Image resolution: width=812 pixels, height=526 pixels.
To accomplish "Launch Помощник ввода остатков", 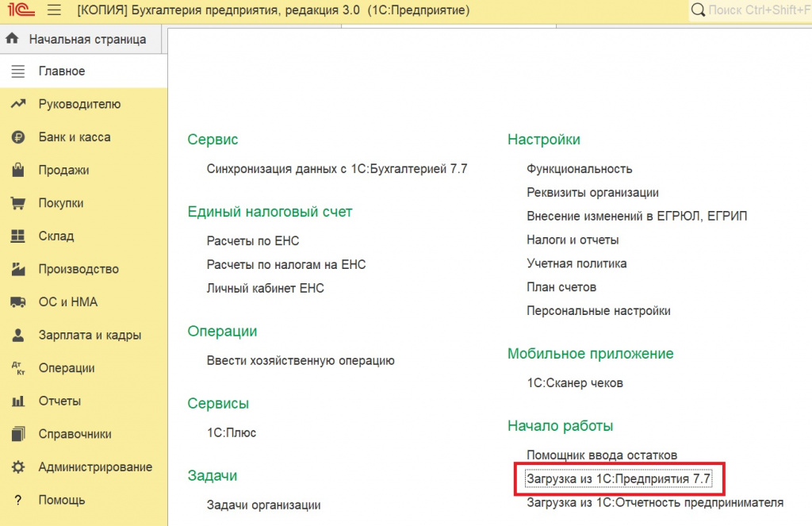I will (602, 455).
